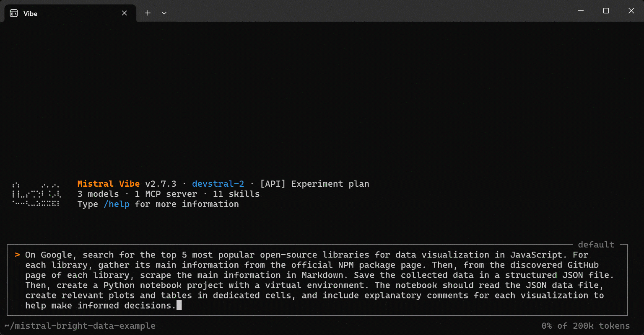This screenshot has width=644, height=335.
Task: Click the 3 models counter to expand details
Action: click(x=98, y=193)
